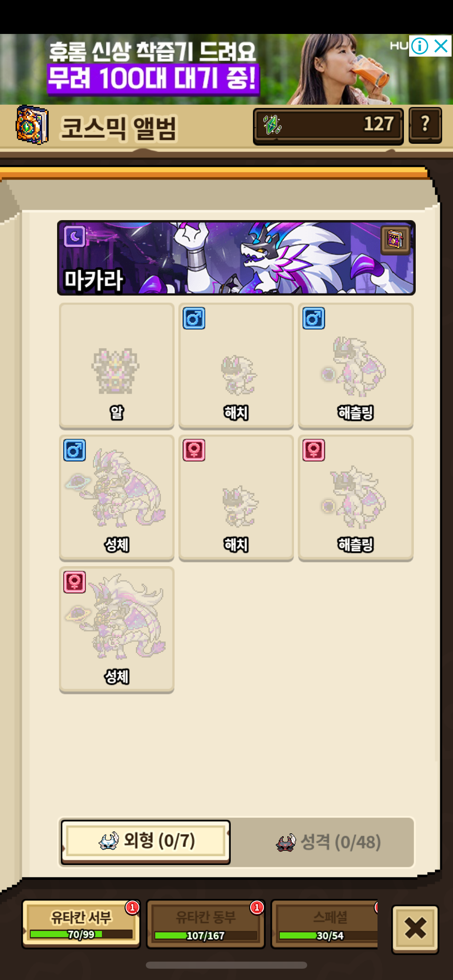
Task: Select the 스페셜 region tab
Action: tap(326, 924)
